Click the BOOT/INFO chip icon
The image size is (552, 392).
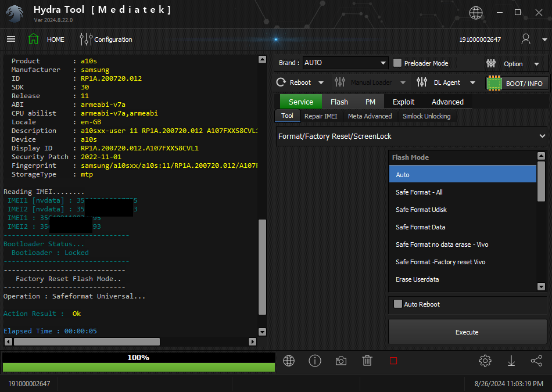[494, 84]
